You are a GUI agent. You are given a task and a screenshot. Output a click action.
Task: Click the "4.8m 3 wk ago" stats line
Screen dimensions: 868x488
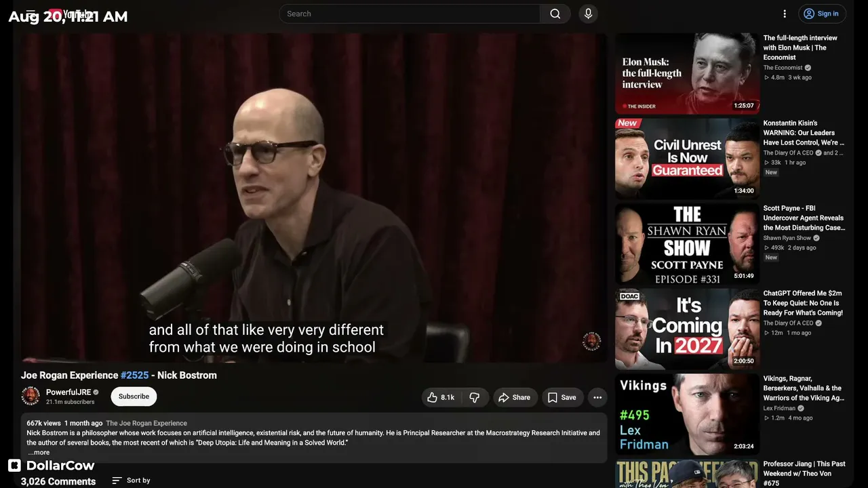pos(787,77)
